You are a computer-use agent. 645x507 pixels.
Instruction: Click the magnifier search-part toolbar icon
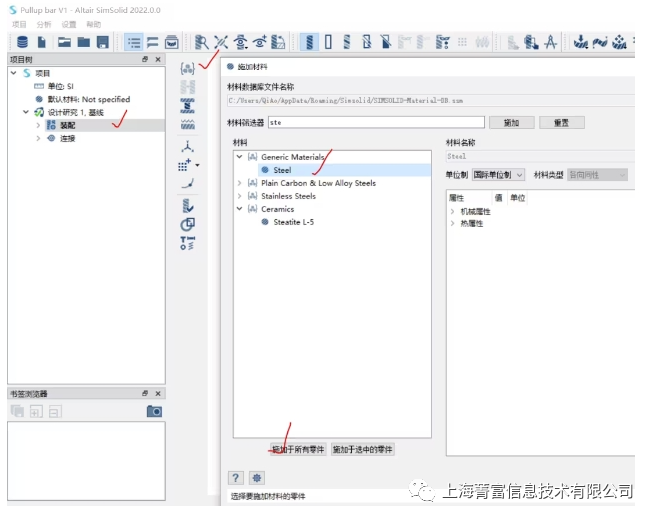(x=201, y=42)
